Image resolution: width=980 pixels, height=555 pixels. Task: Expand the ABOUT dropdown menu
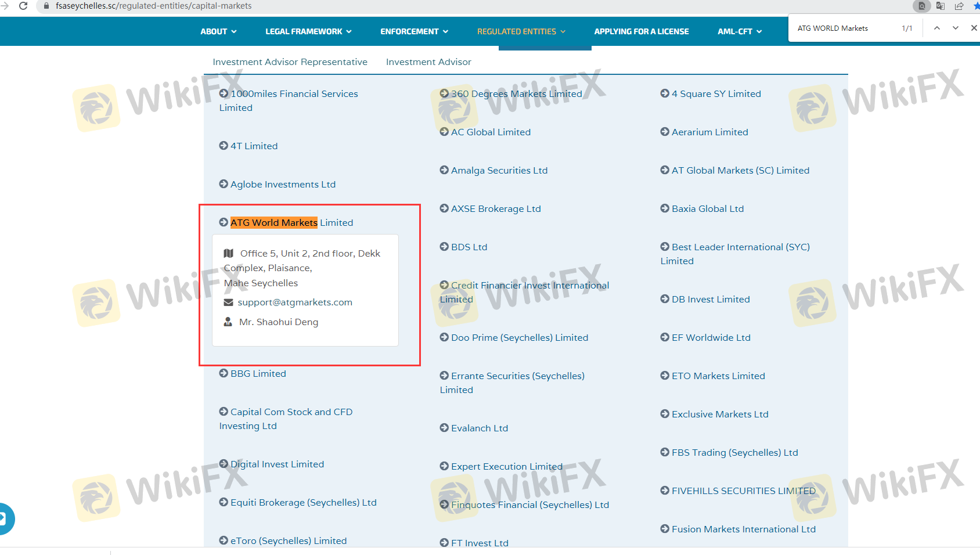coord(218,31)
